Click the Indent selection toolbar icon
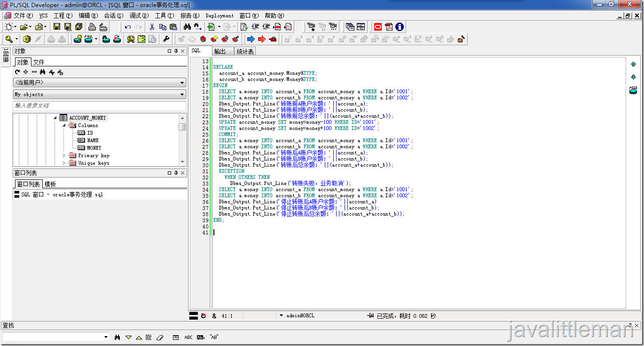The height and width of the screenshot is (346, 644). pyautogui.click(x=255, y=27)
